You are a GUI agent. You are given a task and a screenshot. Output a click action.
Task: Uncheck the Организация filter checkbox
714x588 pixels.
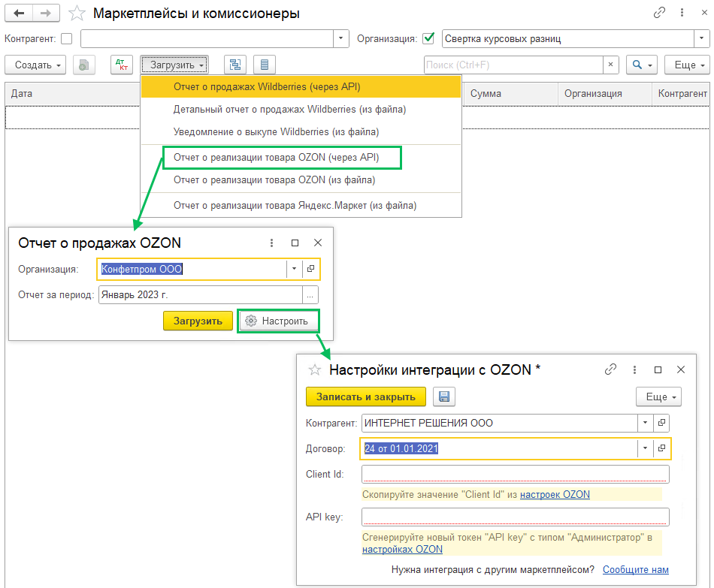[x=428, y=38]
